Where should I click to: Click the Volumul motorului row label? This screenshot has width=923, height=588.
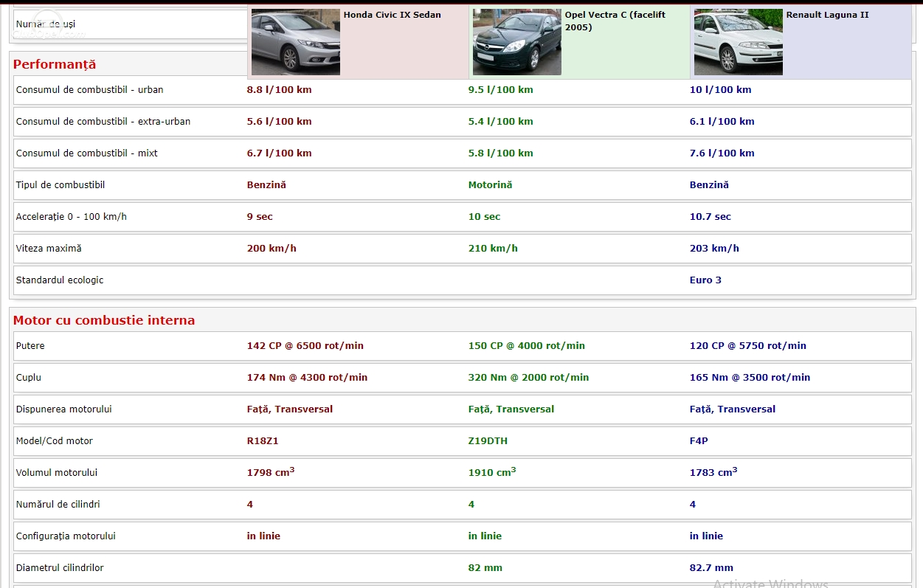pyautogui.click(x=57, y=473)
